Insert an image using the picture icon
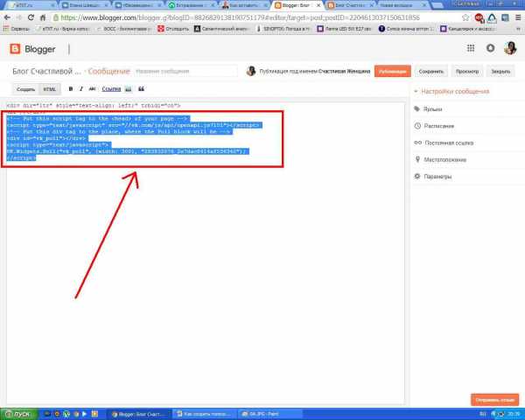 coord(129,88)
